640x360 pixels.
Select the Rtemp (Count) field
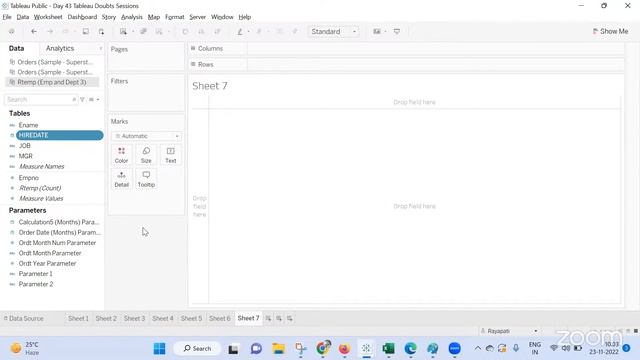[x=40, y=188]
